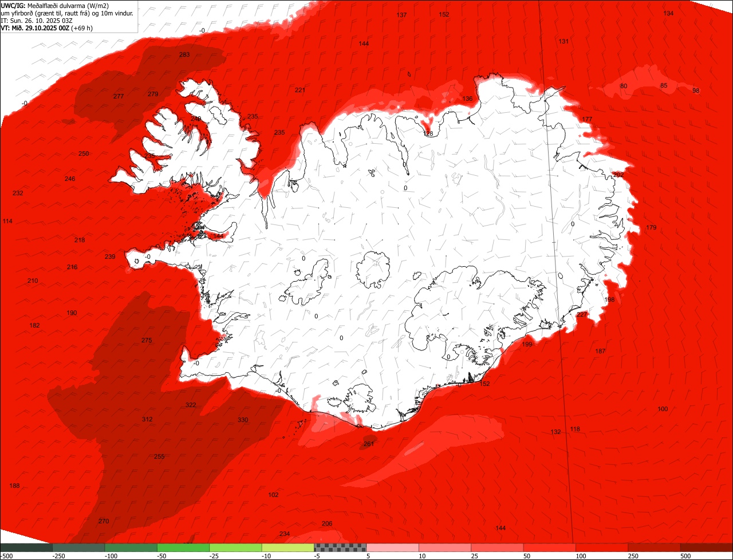
Task: Click the '-100' legend label
Action: pos(111,556)
